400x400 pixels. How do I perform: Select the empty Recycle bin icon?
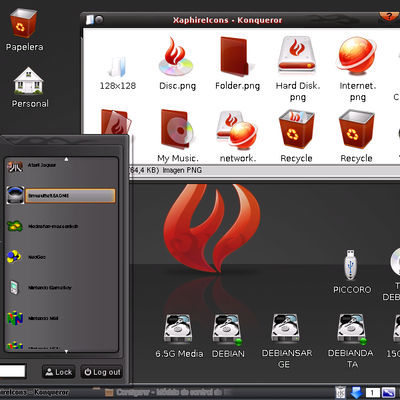pos(356,129)
